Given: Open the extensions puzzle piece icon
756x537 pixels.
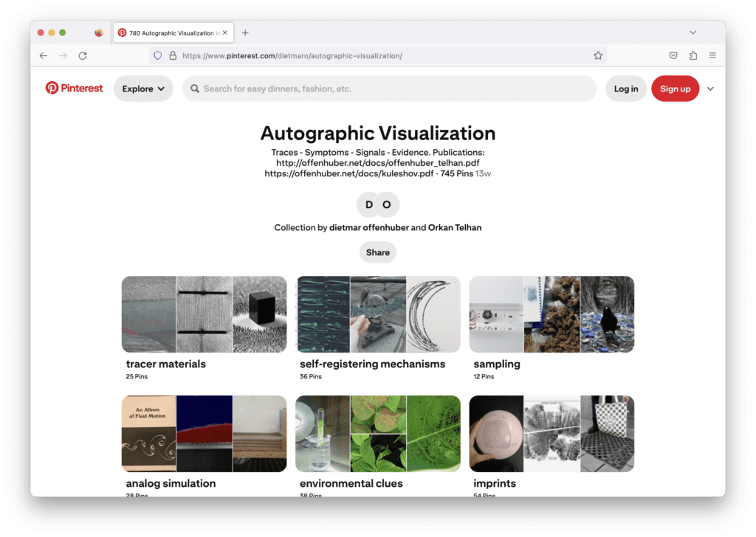Looking at the screenshot, I should click(693, 55).
